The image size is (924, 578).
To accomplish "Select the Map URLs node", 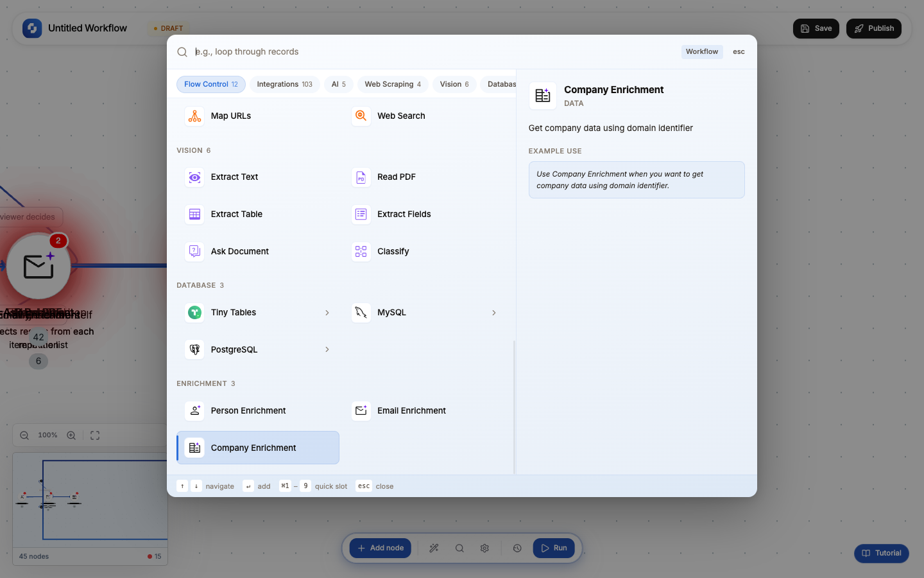I will pyautogui.click(x=258, y=116).
